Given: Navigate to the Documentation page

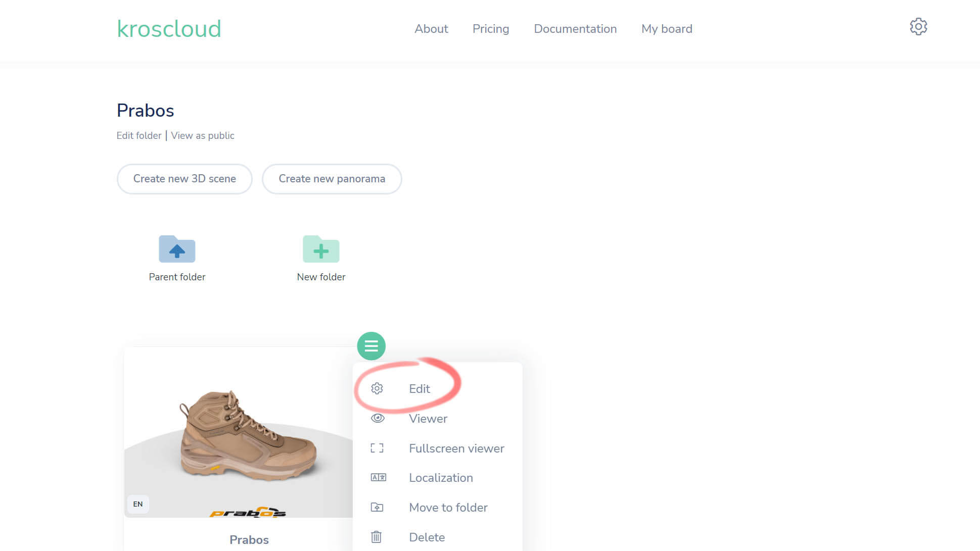Looking at the screenshot, I should (575, 29).
